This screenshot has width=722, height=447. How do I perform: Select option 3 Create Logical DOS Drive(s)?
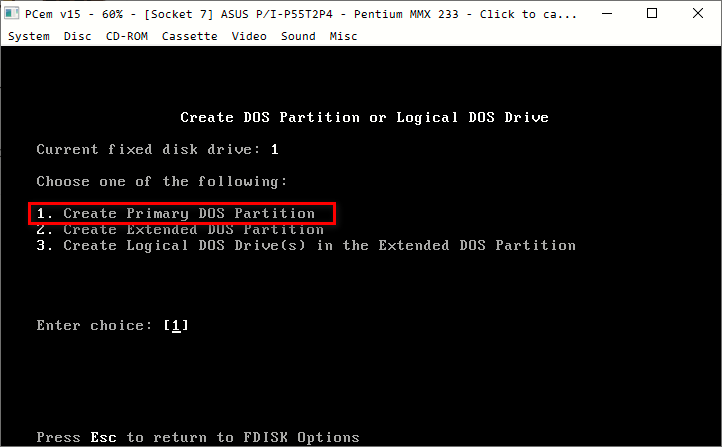tap(306, 245)
